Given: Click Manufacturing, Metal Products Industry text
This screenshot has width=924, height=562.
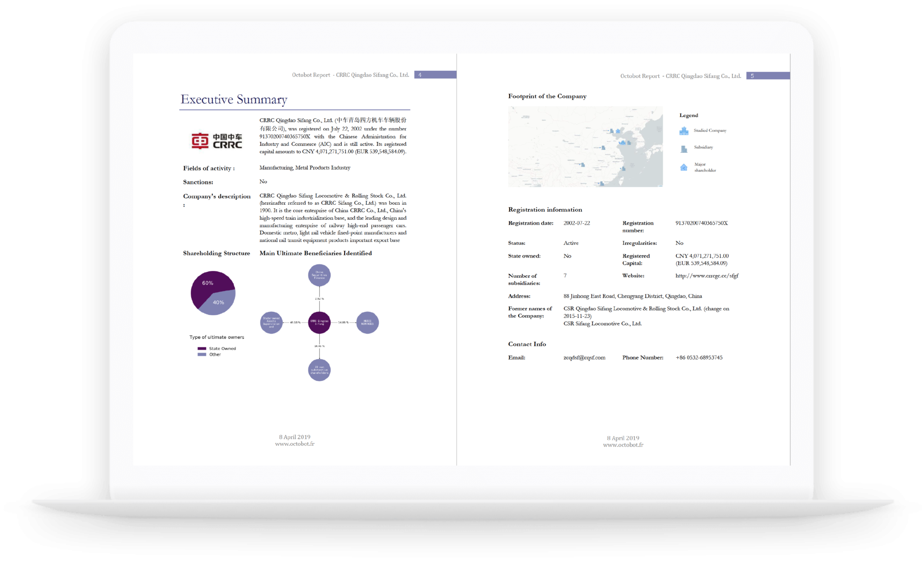Looking at the screenshot, I should click(x=305, y=168).
